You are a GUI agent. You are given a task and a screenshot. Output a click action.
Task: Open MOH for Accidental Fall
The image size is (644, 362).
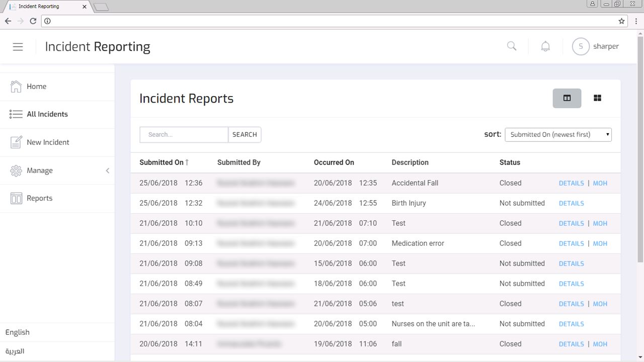[600, 183]
